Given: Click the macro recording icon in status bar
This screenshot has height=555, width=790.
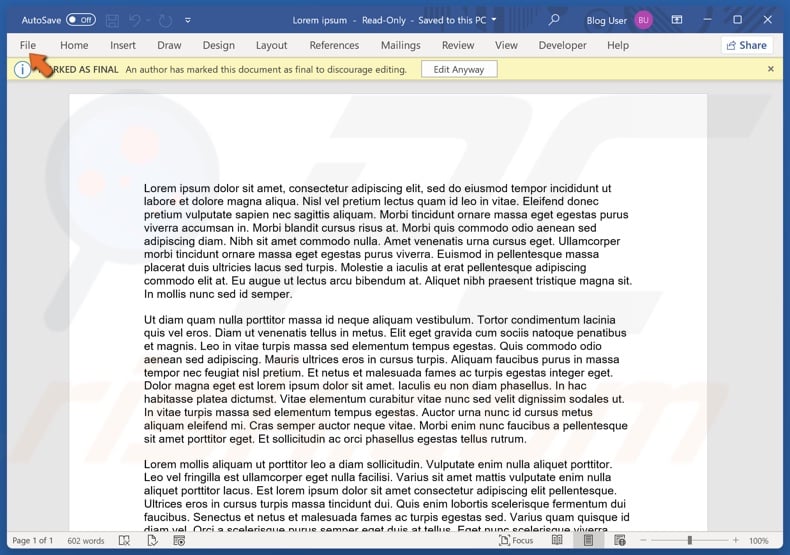Looking at the screenshot, I should point(179,540).
